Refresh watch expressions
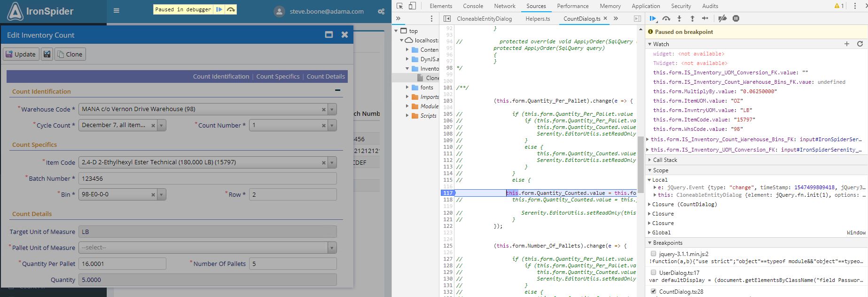This screenshot has width=868, height=297. coord(860,44)
